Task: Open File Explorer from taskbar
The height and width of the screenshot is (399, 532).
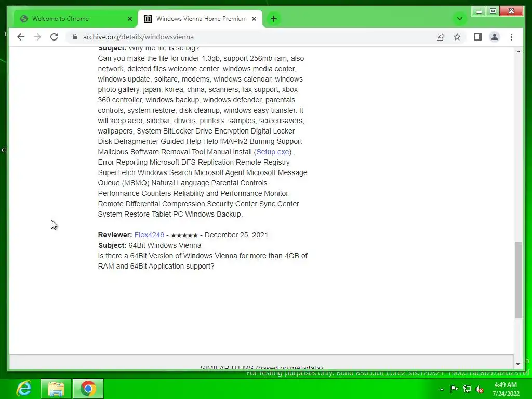Action: click(56, 389)
